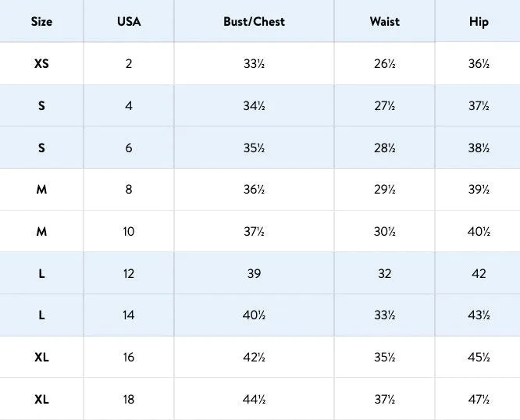Click the 35½ waist value

pos(385,357)
